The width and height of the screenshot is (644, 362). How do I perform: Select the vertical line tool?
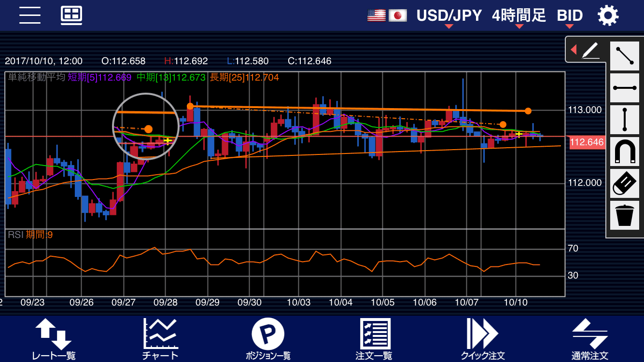625,120
